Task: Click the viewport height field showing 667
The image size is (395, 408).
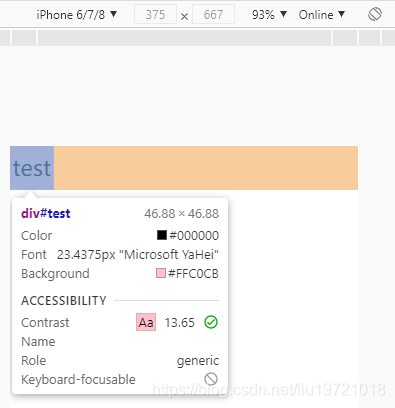Action: coord(213,15)
